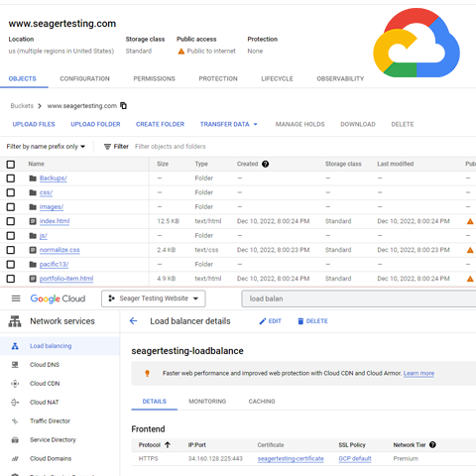The height and width of the screenshot is (476, 476).
Task: Switch to the Permissions tab
Action: (x=154, y=79)
